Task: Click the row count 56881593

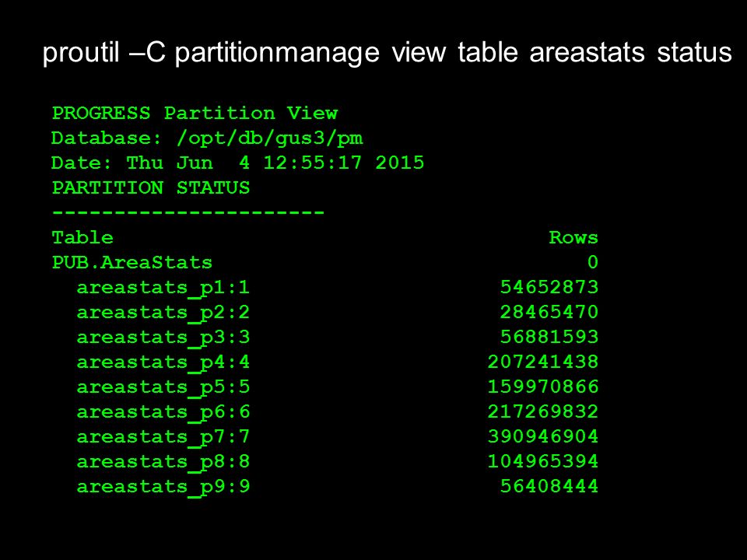Action: (x=549, y=337)
